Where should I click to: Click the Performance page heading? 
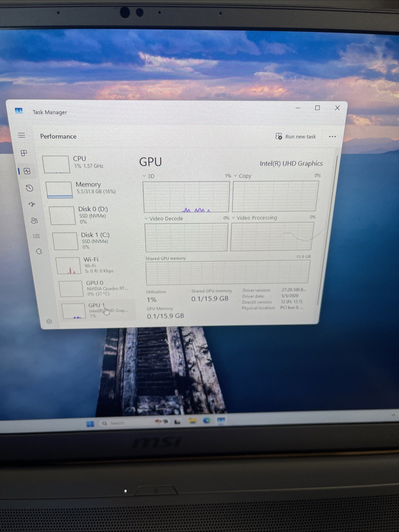(x=58, y=136)
